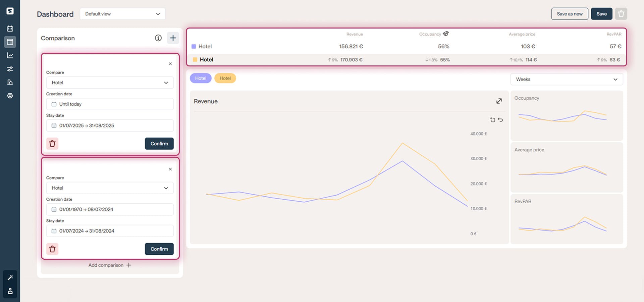Click the Until today creation date field
644x302 pixels.
click(x=110, y=104)
